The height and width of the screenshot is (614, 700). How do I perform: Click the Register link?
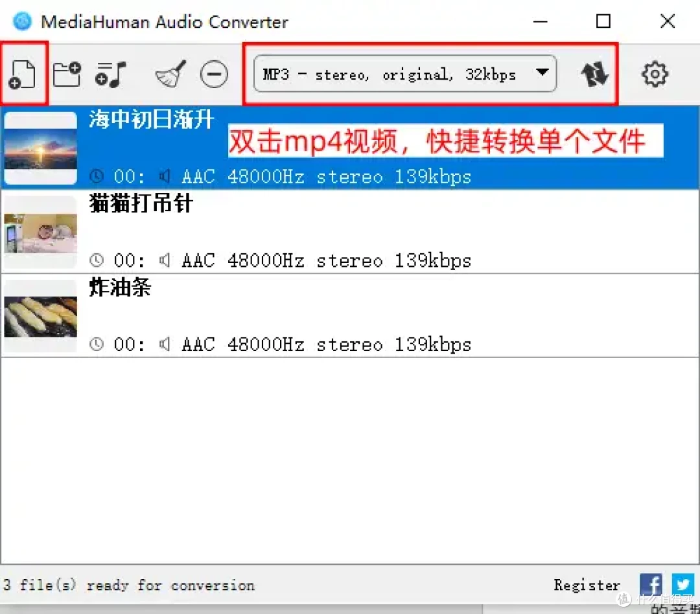pyautogui.click(x=587, y=585)
